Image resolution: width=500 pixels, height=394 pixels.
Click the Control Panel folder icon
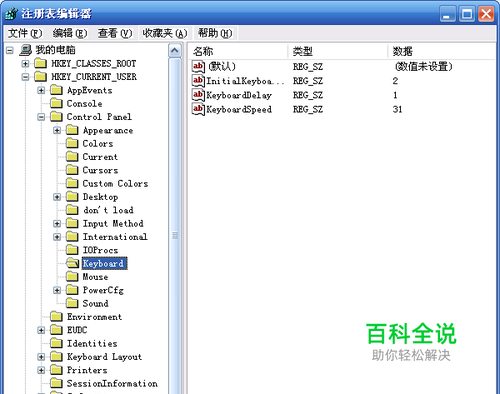[x=56, y=116]
